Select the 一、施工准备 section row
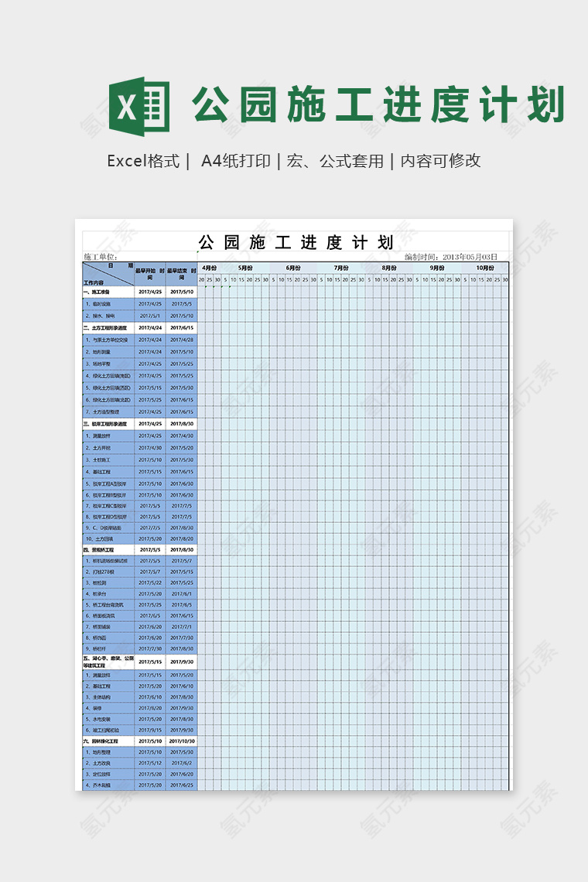The height and width of the screenshot is (882, 588). pyautogui.click(x=140, y=292)
